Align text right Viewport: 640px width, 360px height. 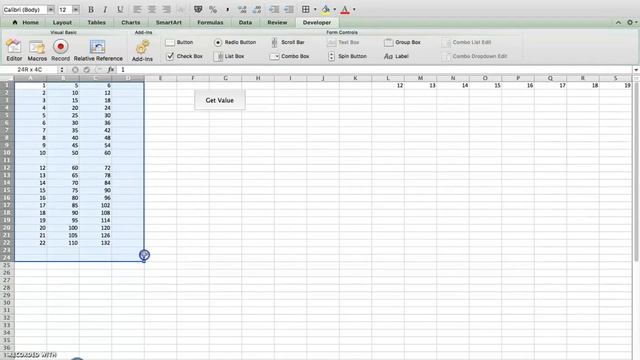[166, 9]
